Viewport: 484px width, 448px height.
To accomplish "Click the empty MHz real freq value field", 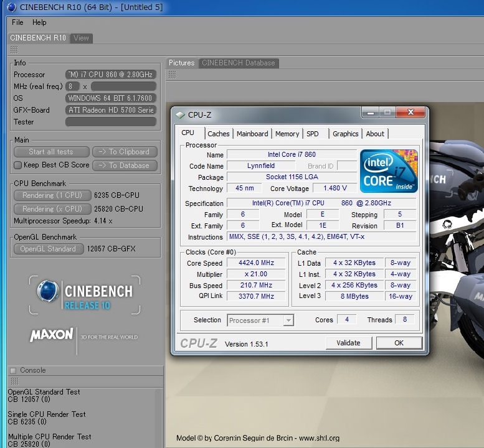I will click(123, 86).
